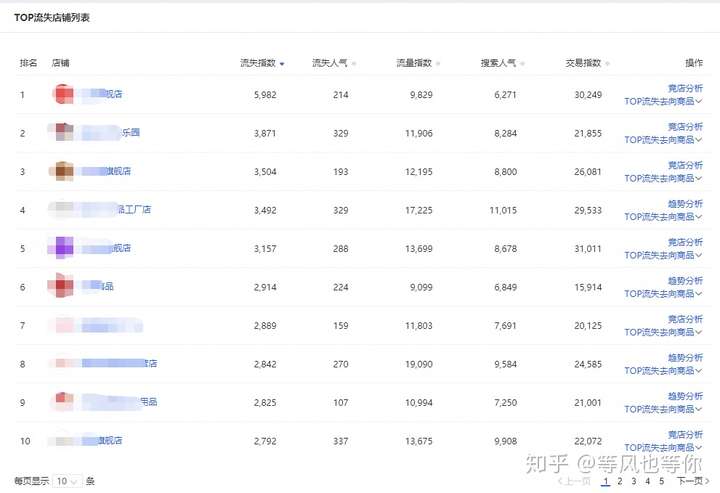Expand TOP流失去向商品 for rank 9
This screenshot has width=720, height=493.
pos(663,409)
